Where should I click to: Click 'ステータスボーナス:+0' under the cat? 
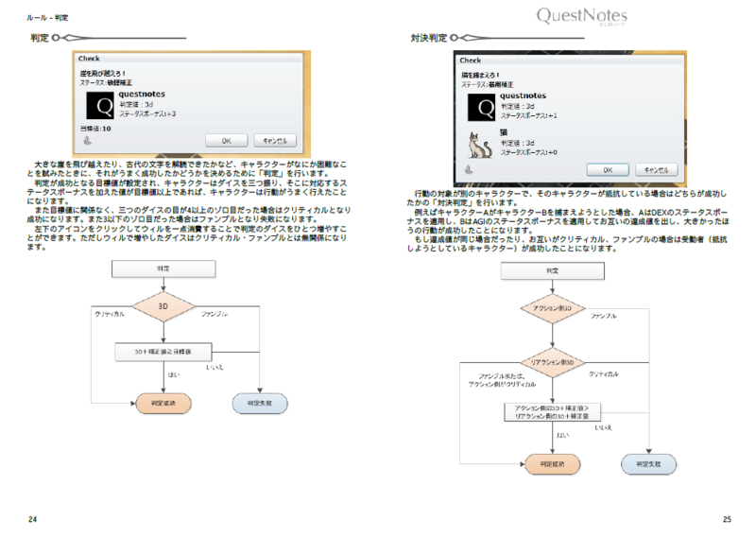coord(528,152)
